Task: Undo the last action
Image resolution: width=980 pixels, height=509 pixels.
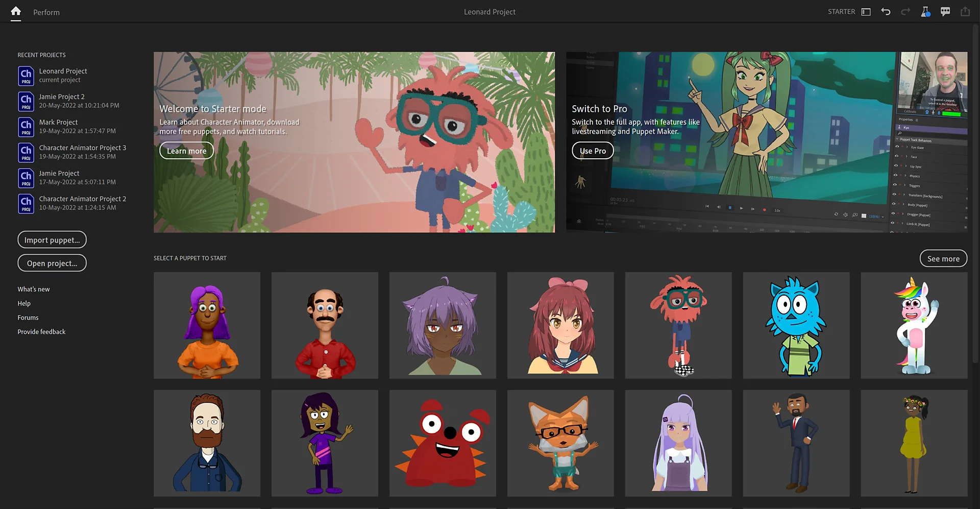Action: pyautogui.click(x=885, y=11)
